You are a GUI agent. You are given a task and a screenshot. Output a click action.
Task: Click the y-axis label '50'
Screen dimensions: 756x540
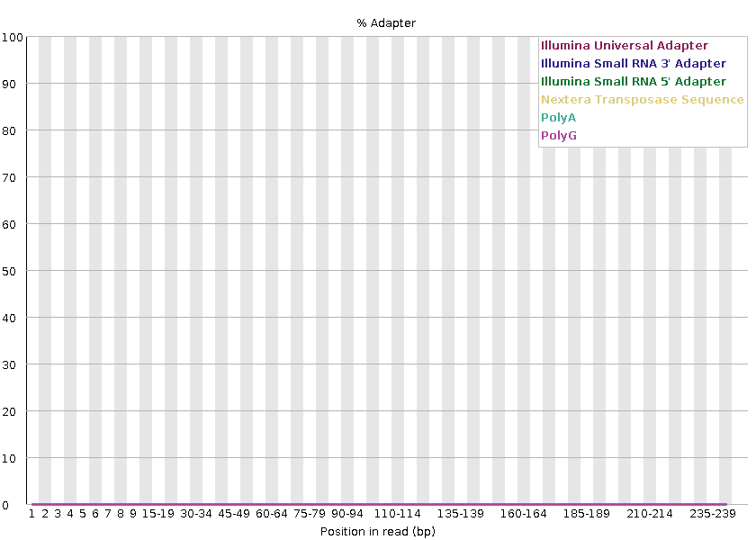(9, 272)
